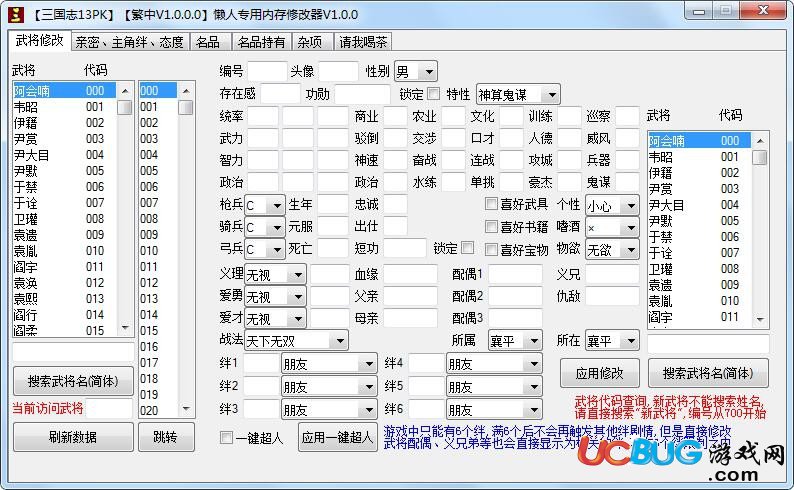Image resolution: width=794 pixels, height=490 pixels.
Task: Open the 亲密、主角绊、态度 tab
Action: (130, 42)
